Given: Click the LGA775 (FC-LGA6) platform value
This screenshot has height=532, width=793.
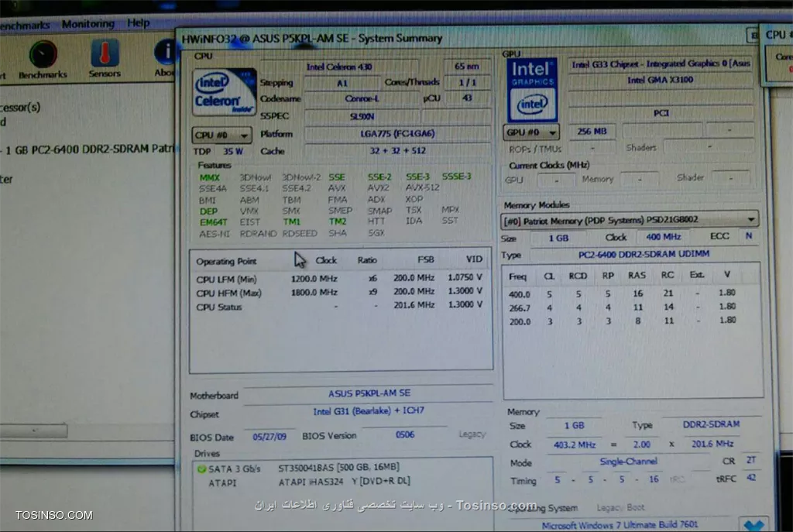Looking at the screenshot, I should pyautogui.click(x=397, y=133).
